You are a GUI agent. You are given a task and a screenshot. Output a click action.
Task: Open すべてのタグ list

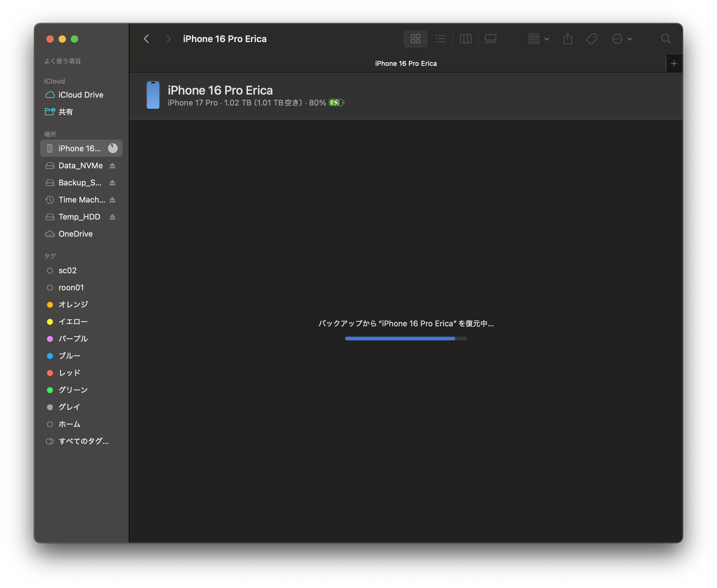(x=83, y=441)
